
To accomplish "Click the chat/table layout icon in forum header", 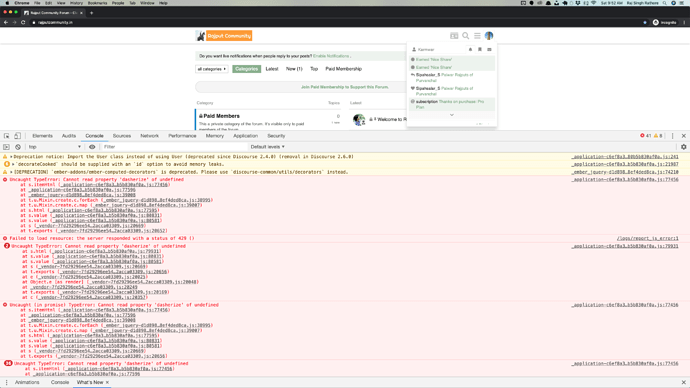I will click(x=454, y=36).
